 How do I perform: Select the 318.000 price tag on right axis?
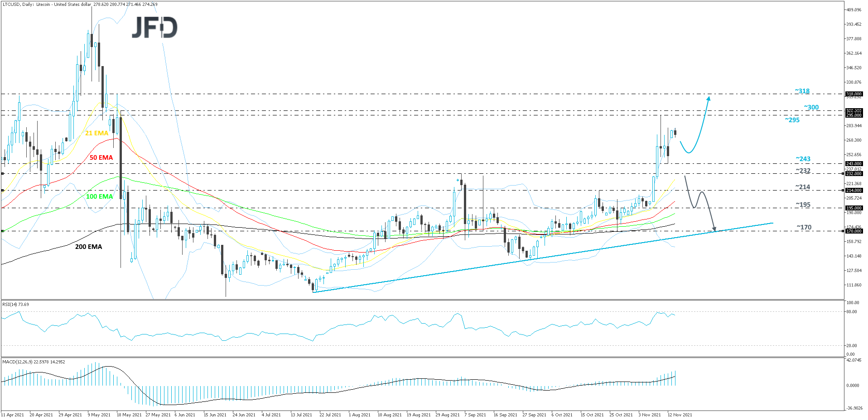point(854,94)
